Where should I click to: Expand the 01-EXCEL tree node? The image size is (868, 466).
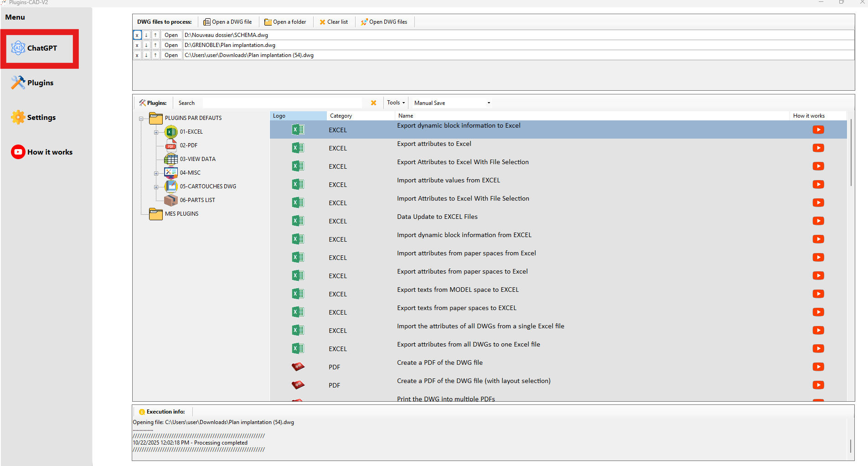coord(156,132)
